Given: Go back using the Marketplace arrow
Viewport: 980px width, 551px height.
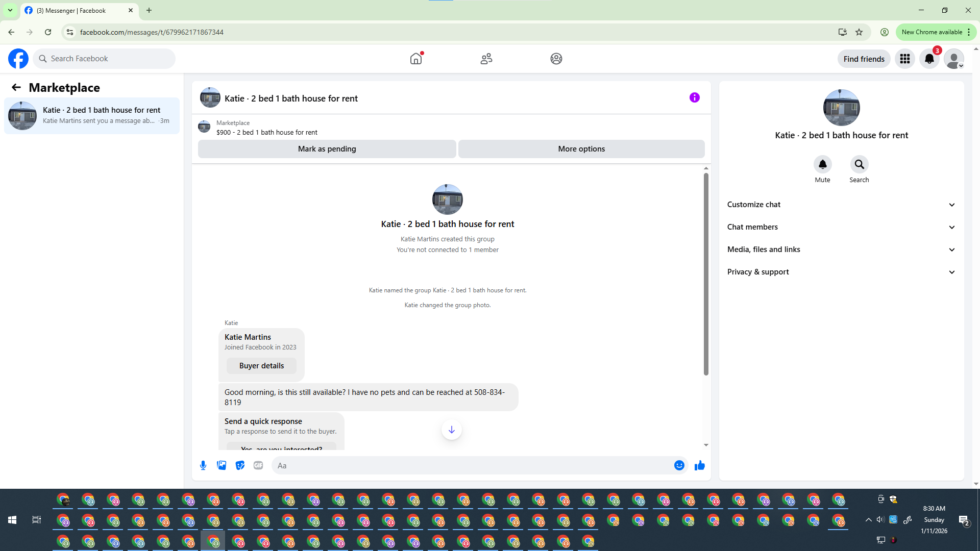Looking at the screenshot, I should pos(16,87).
